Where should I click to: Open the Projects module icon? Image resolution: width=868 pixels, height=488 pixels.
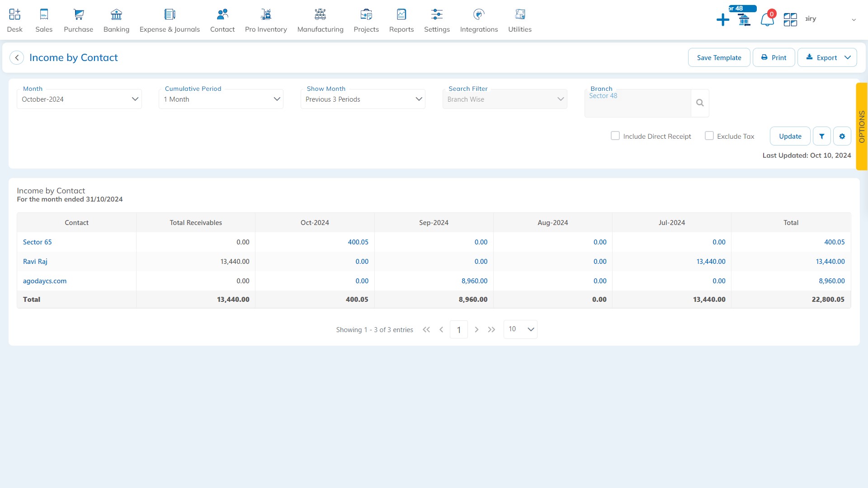coord(366,14)
